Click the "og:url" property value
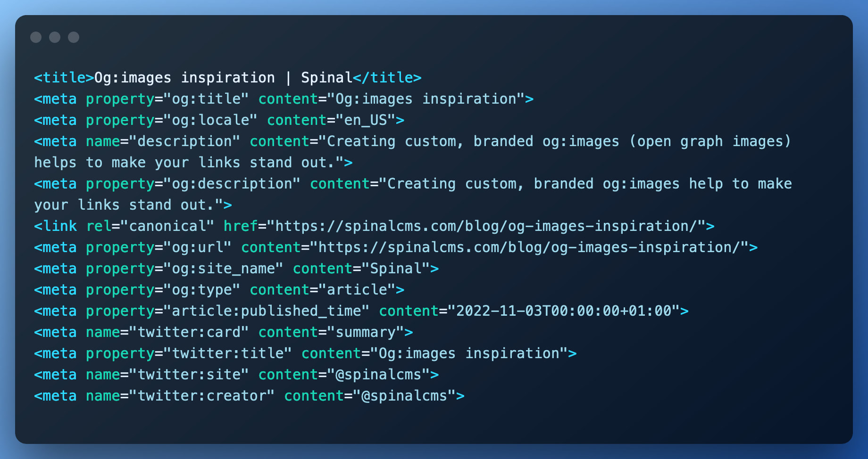The width and height of the screenshot is (868, 459). pyautogui.click(x=197, y=247)
